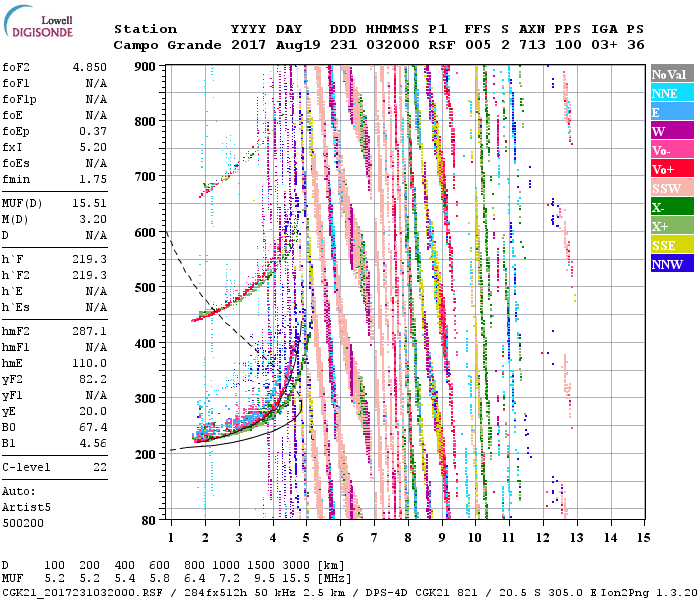
Task: Click the time 032000 in header
Action: coord(392,45)
